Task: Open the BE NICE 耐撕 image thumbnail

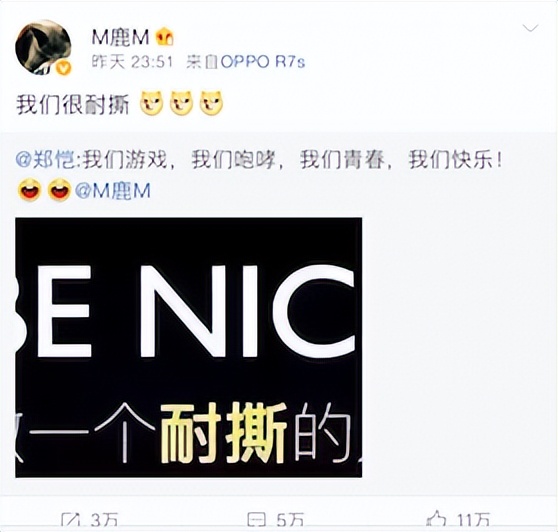Action: pyautogui.click(x=189, y=347)
